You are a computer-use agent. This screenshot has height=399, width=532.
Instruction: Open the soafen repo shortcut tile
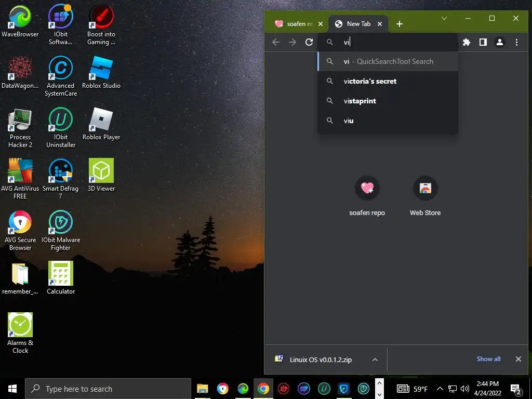367,196
